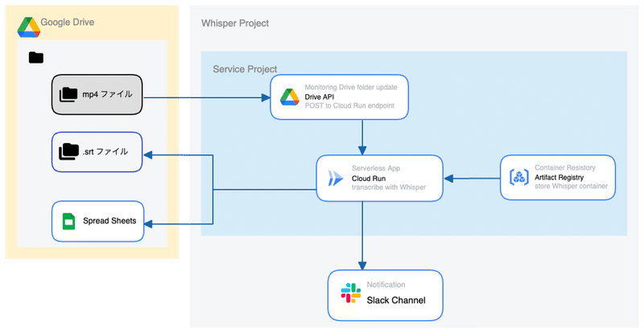Screen dimensions: 644x333
Task: Select the Spread Sheets text label
Action: [109, 221]
